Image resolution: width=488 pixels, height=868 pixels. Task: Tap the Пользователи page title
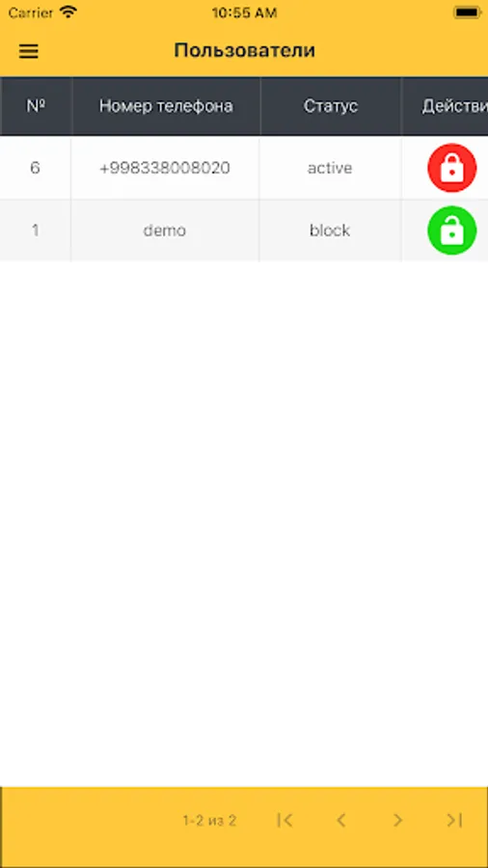pyautogui.click(x=245, y=50)
